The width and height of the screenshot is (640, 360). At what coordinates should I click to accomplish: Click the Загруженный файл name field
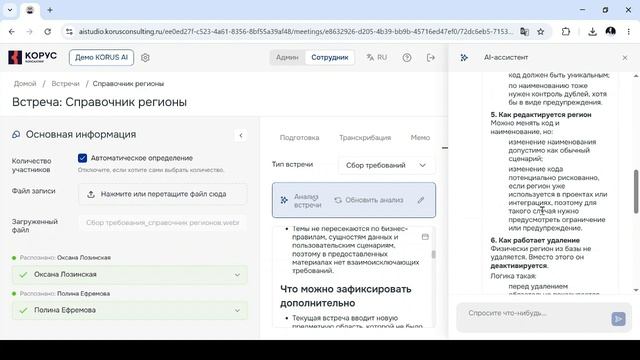click(162, 223)
